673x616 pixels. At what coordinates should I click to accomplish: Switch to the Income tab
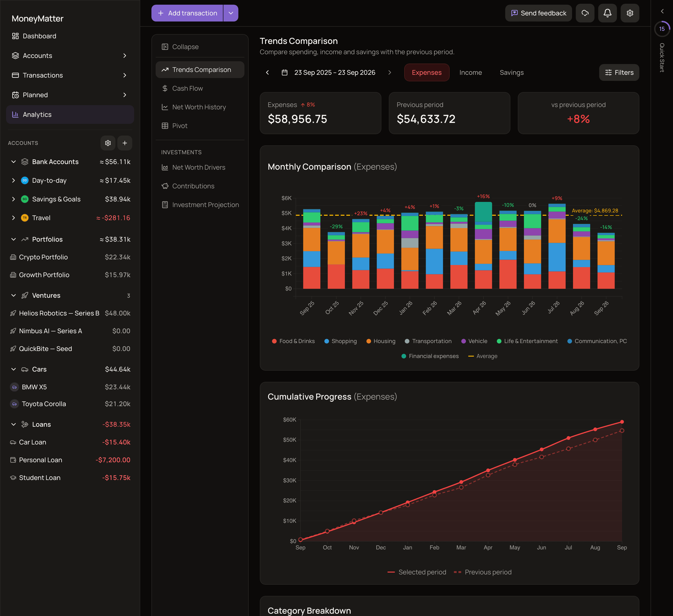(470, 72)
